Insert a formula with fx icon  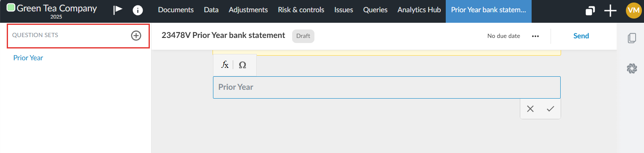point(225,65)
